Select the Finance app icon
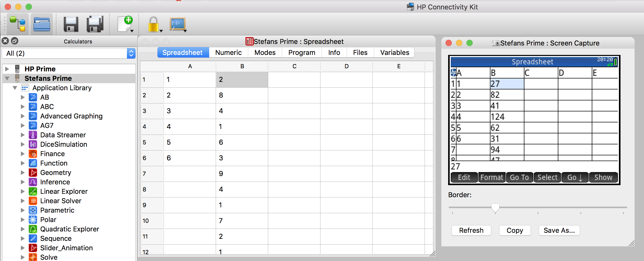 pos(33,154)
